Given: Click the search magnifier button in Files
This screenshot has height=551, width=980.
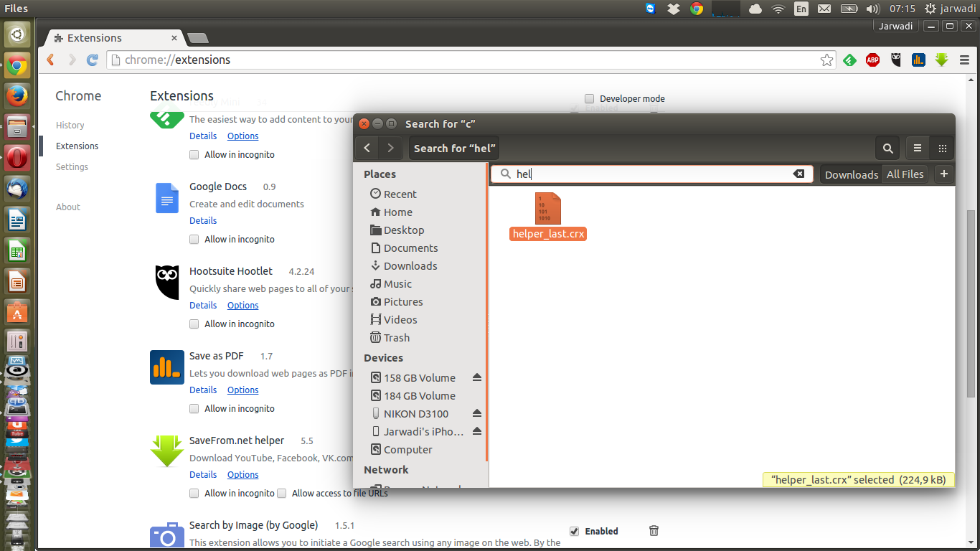Looking at the screenshot, I should [887, 149].
